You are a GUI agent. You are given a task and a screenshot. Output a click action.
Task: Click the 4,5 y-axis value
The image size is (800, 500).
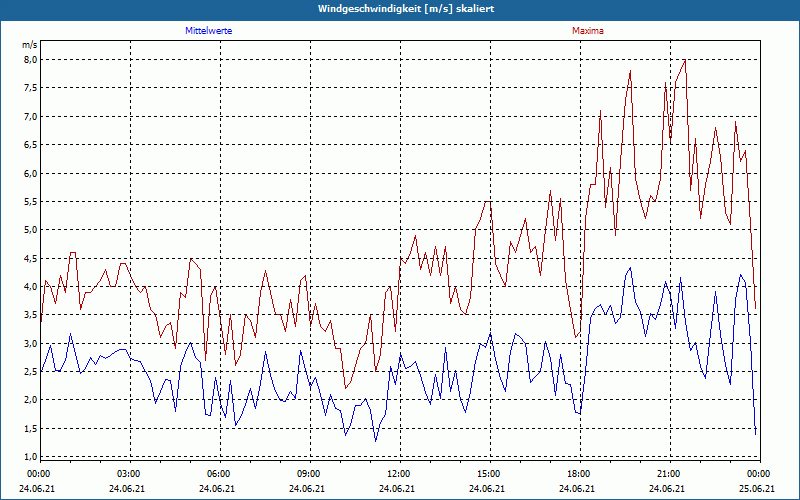tap(31, 258)
